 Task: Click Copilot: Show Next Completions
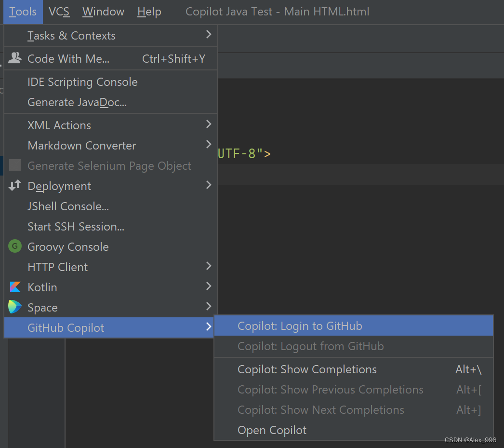click(354, 410)
